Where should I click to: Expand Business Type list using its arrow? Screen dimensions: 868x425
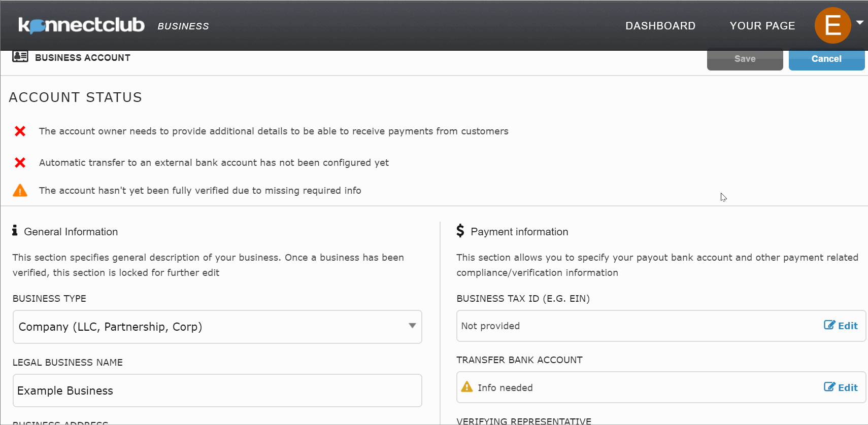click(x=412, y=326)
